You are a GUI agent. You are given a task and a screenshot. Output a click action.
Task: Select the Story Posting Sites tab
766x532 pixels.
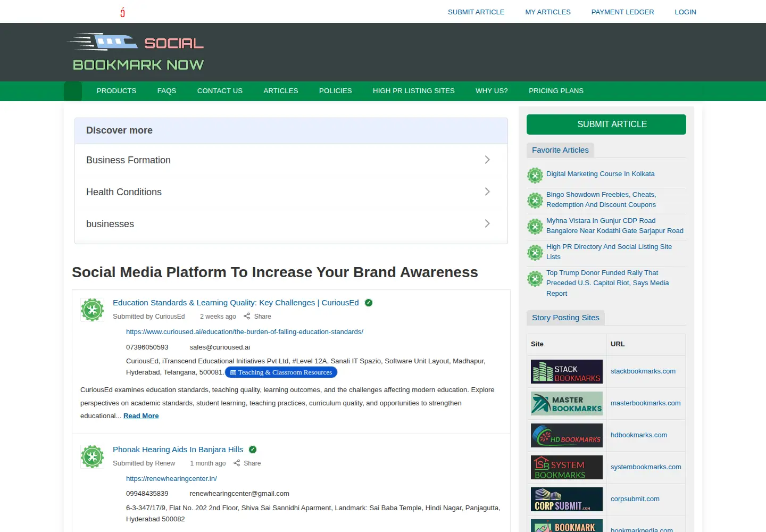coord(565,318)
